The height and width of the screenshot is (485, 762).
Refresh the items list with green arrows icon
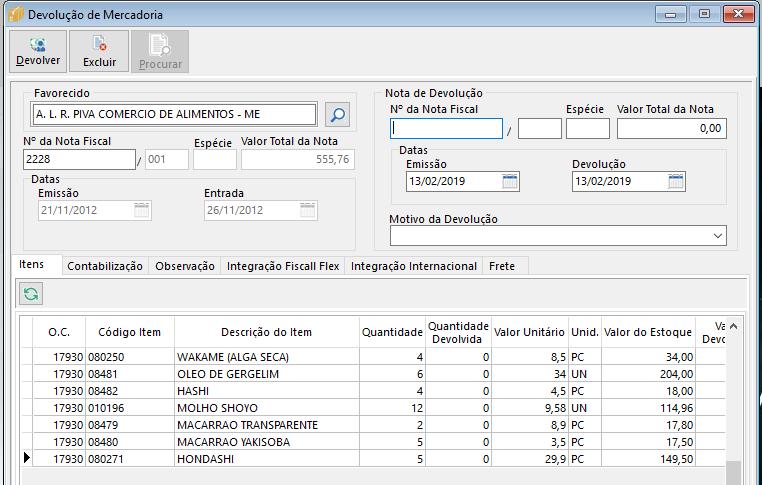point(31,294)
